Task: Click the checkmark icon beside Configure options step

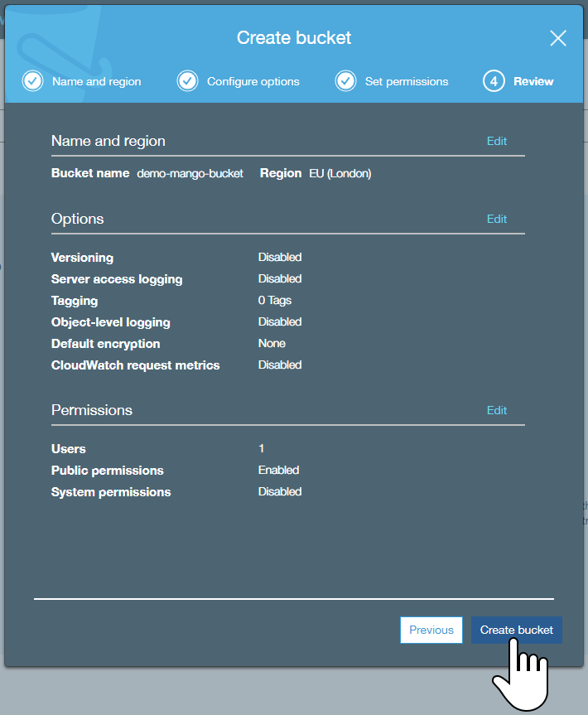Action: pyautogui.click(x=187, y=81)
